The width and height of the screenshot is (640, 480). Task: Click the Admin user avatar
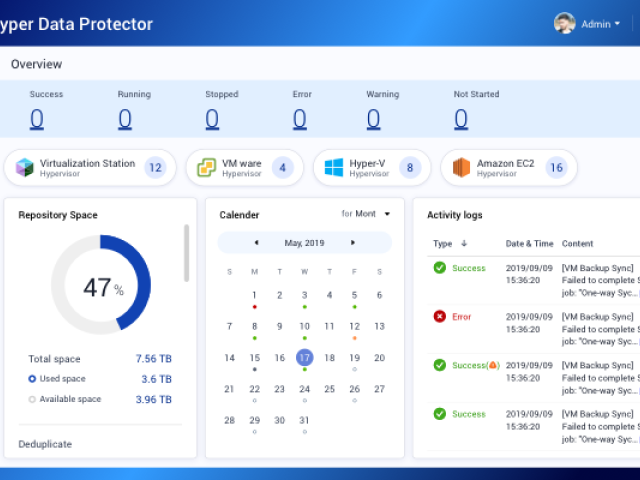tap(565, 23)
